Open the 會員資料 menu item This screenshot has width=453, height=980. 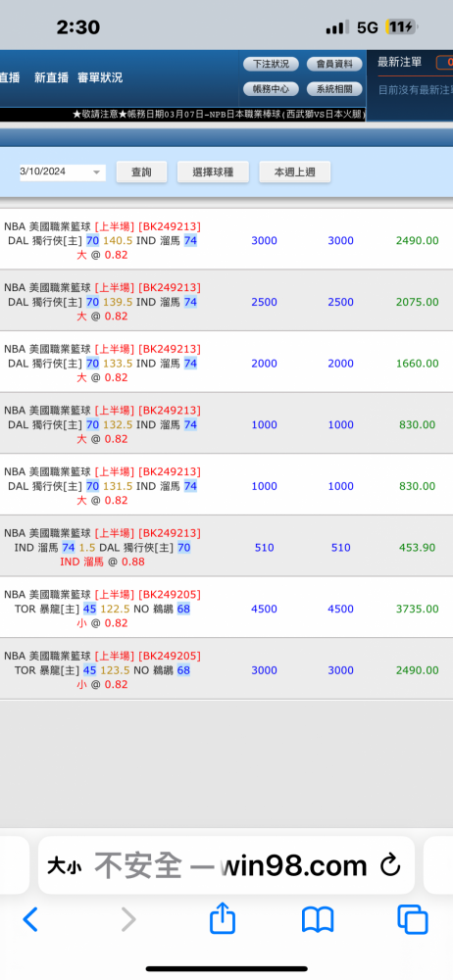(334, 64)
